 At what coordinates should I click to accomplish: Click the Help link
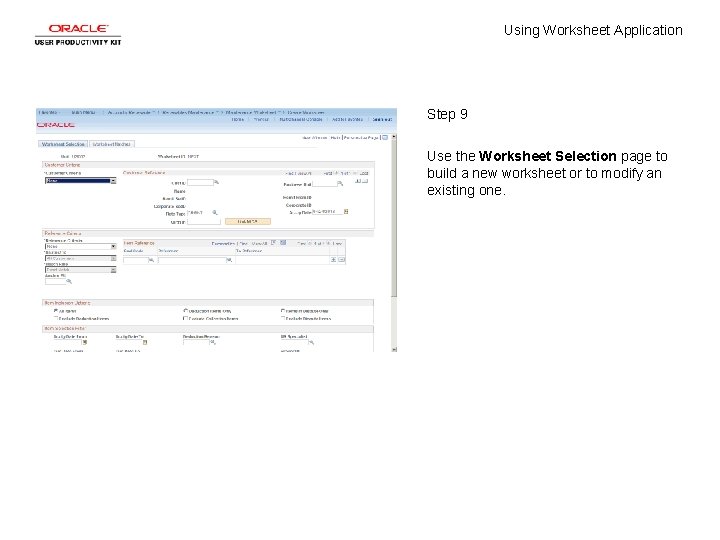click(x=335, y=137)
